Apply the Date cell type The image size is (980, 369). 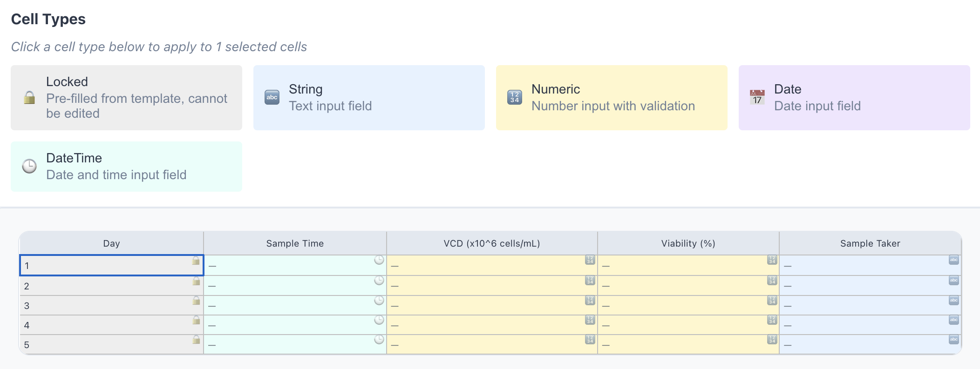854,98
